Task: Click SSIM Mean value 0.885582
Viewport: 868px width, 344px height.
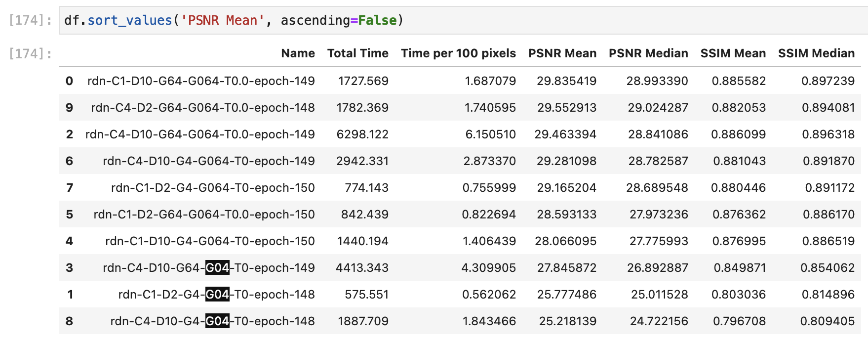Action: (739, 81)
